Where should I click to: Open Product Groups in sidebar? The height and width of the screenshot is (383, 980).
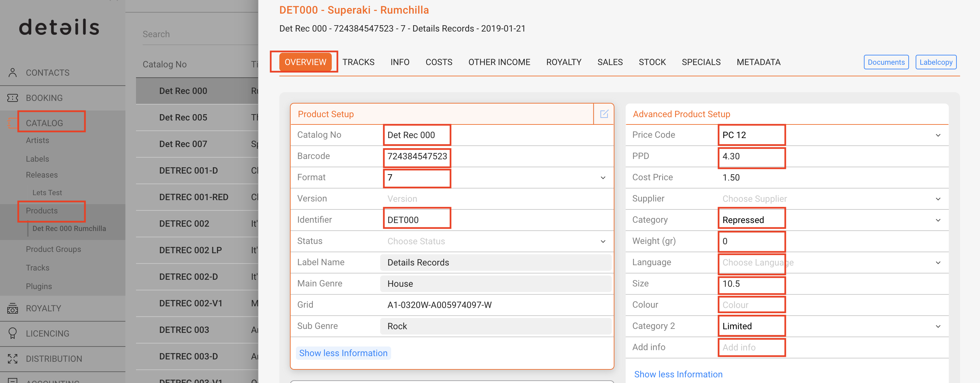[53, 249]
